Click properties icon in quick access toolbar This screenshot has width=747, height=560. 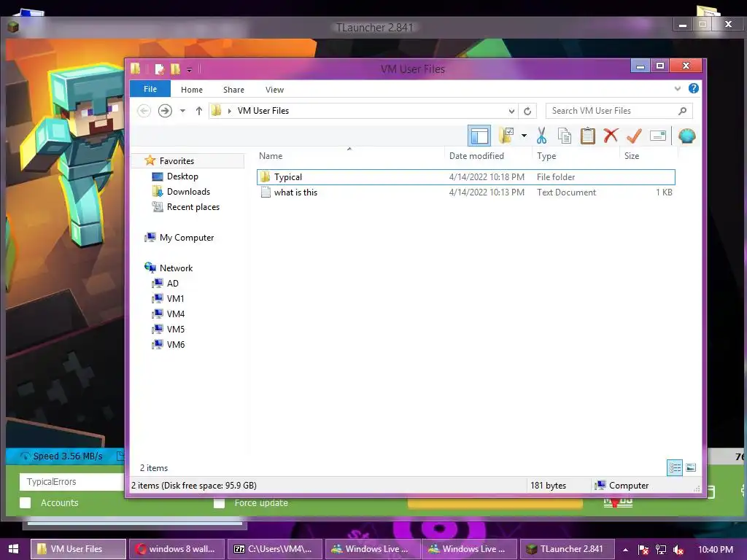159,69
